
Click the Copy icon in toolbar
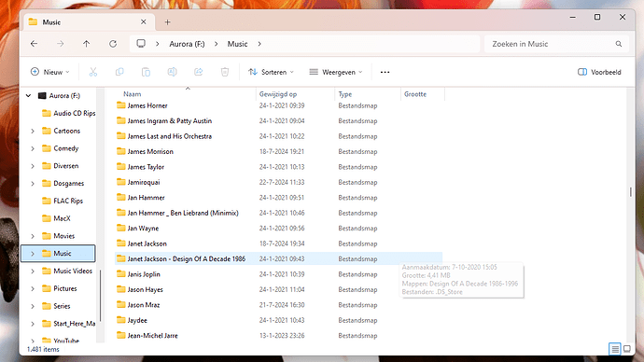pyautogui.click(x=119, y=72)
